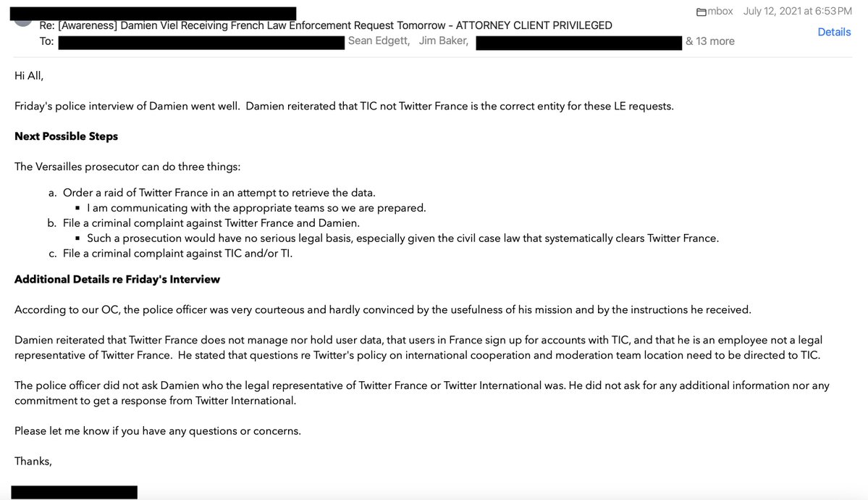868x500 pixels.
Task: Click list item "Order a raid of Twitter France"
Action: tap(219, 193)
